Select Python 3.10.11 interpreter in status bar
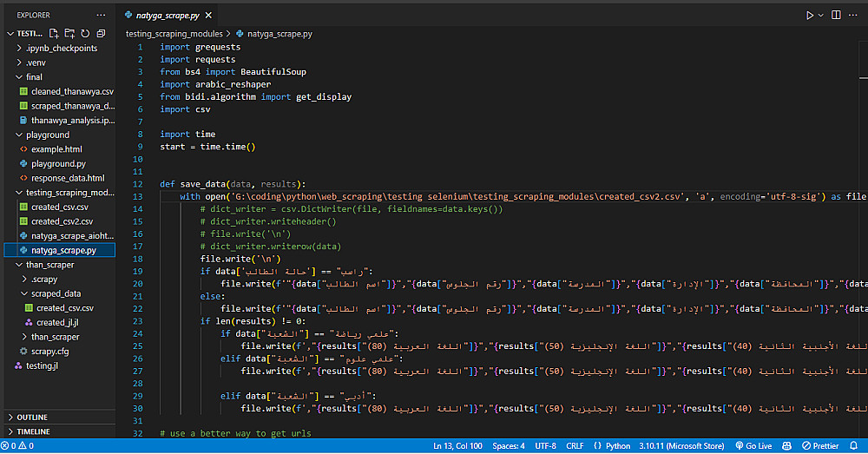The height and width of the screenshot is (454, 868). (681, 446)
